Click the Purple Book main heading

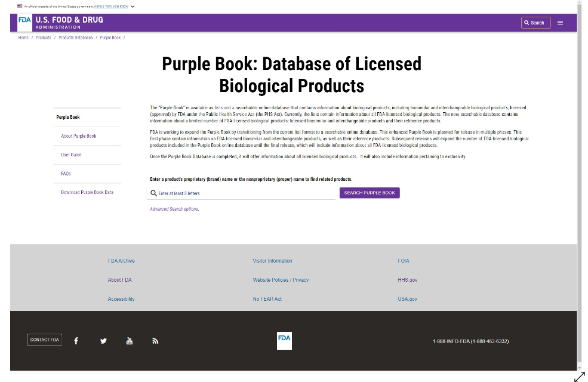coord(292,75)
